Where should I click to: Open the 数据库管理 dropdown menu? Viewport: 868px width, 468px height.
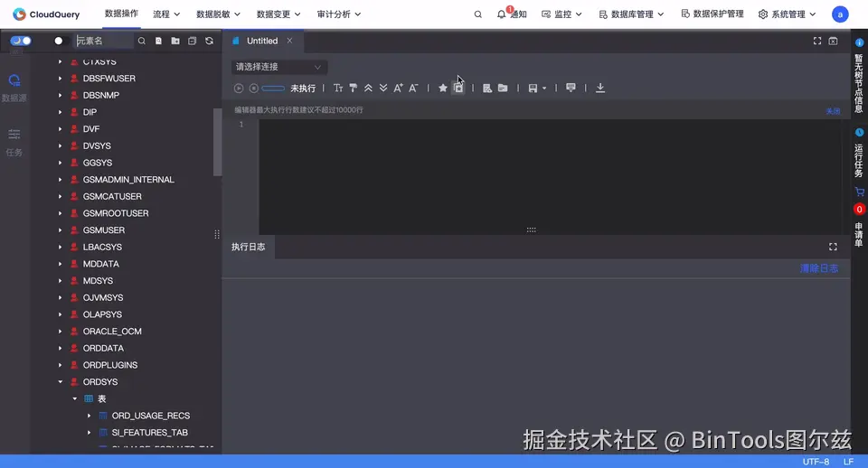631,14
